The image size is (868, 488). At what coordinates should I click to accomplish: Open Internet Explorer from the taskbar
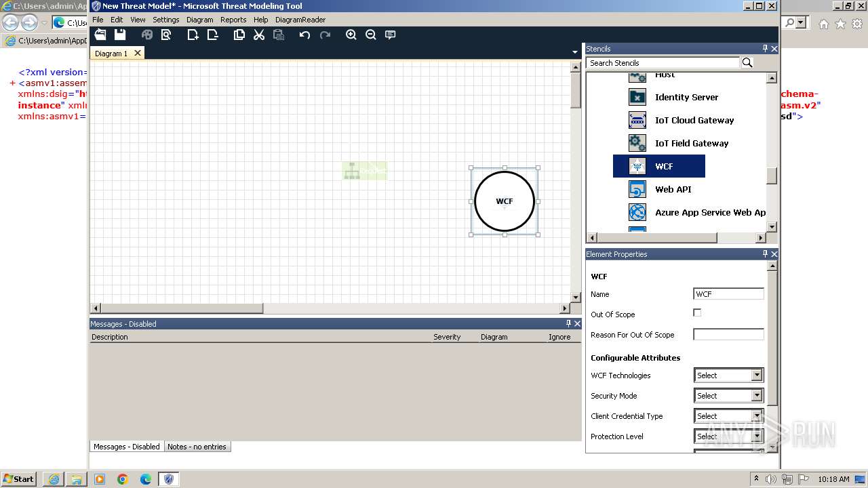tap(54, 479)
